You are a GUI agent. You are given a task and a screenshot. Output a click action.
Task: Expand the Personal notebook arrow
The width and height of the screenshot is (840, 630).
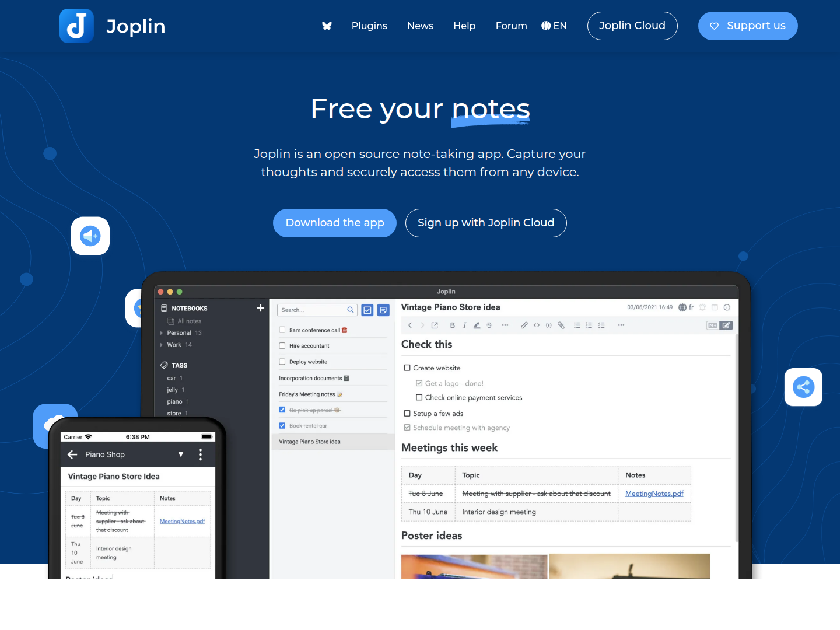click(x=162, y=333)
